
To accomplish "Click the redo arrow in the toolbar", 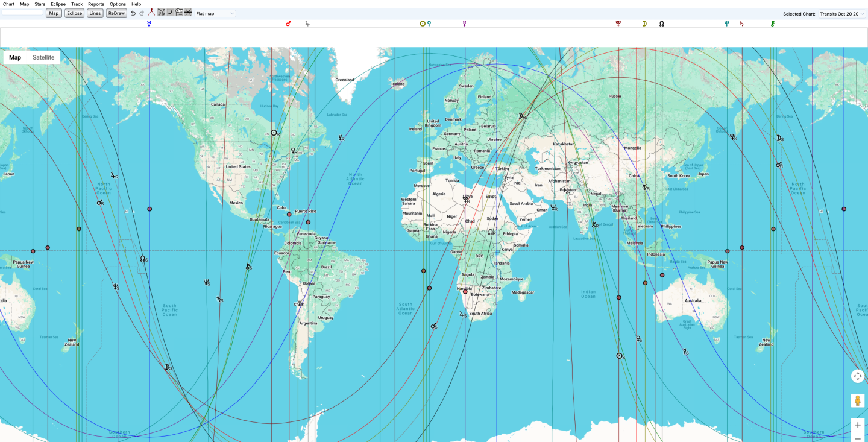I will [x=142, y=13].
